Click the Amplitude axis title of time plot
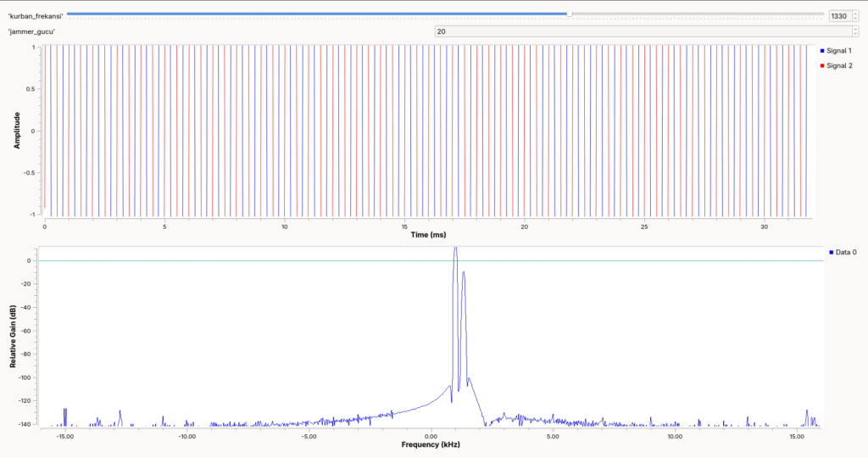 pyautogui.click(x=17, y=130)
